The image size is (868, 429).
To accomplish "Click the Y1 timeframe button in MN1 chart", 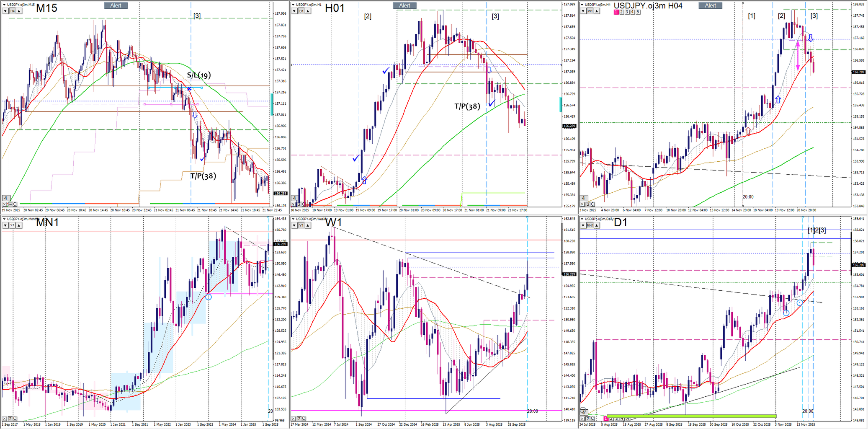I will [x=13, y=225].
